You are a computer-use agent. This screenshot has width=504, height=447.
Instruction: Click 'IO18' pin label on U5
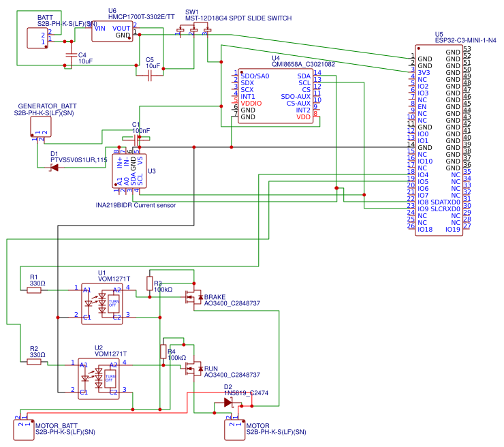[x=425, y=229]
